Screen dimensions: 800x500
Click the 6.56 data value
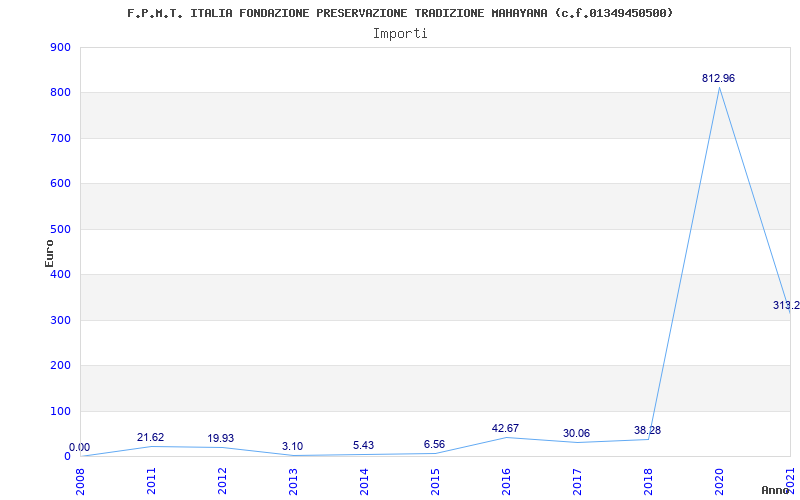click(x=434, y=444)
